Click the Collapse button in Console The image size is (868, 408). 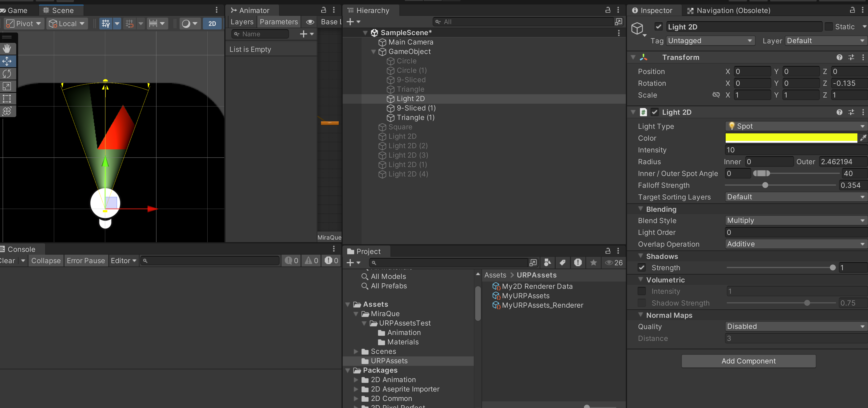tap(46, 261)
